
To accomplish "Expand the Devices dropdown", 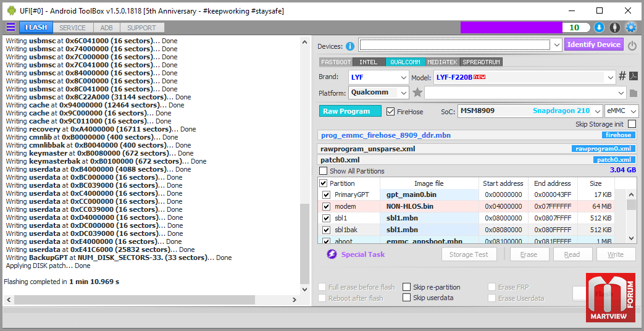I will (x=556, y=44).
